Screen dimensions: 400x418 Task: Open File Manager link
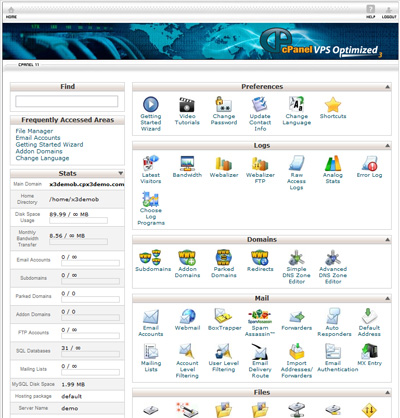pos(34,131)
